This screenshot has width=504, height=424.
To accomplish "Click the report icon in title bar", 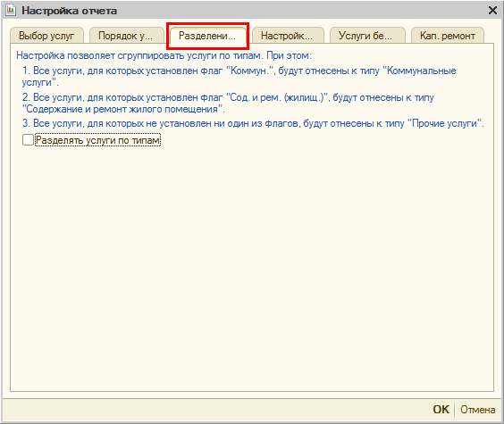I will tap(11, 11).
